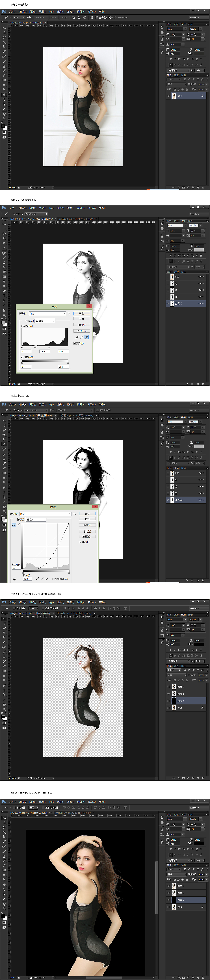The height and width of the screenshot is (980, 210).
Task: Hide the 蓝 副本 channel eye in Levels window
Action: click(168, 304)
